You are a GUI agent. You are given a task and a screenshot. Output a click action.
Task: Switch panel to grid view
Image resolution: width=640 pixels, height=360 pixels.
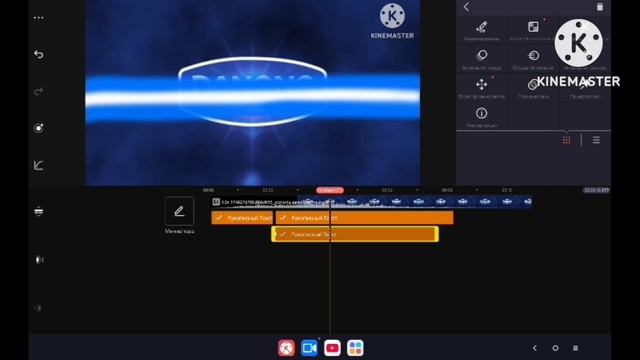(567, 140)
